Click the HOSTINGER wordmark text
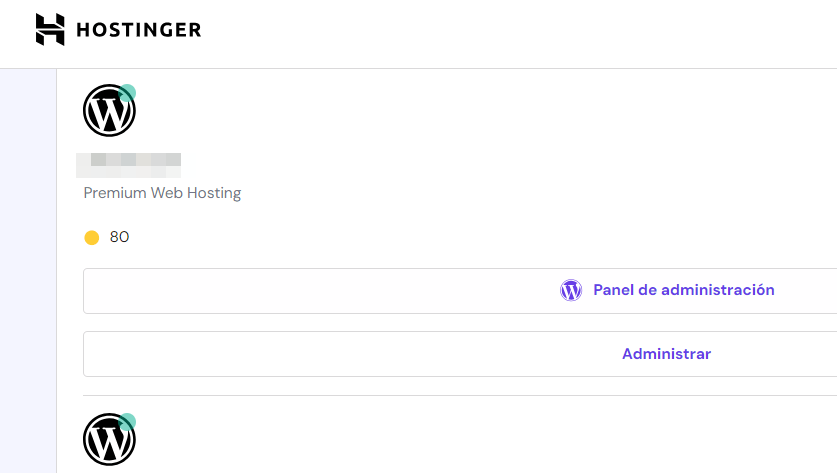The height and width of the screenshot is (473, 837). coord(138,30)
